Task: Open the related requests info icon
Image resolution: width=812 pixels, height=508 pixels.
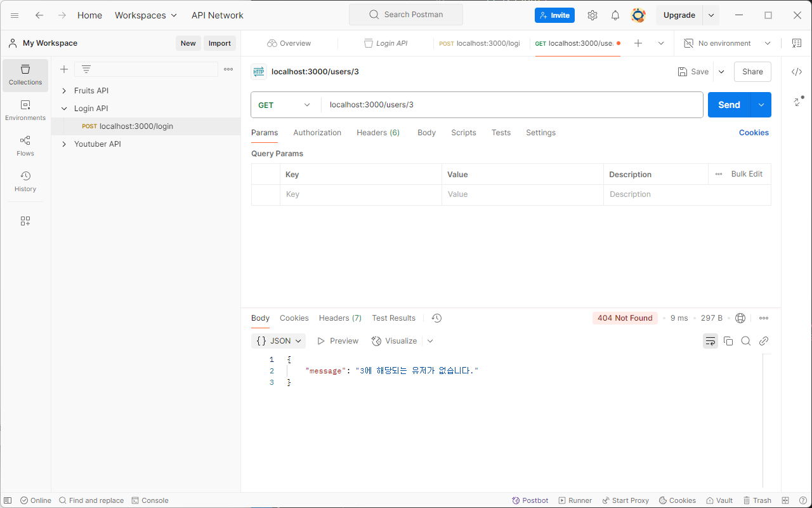Action: (x=798, y=102)
